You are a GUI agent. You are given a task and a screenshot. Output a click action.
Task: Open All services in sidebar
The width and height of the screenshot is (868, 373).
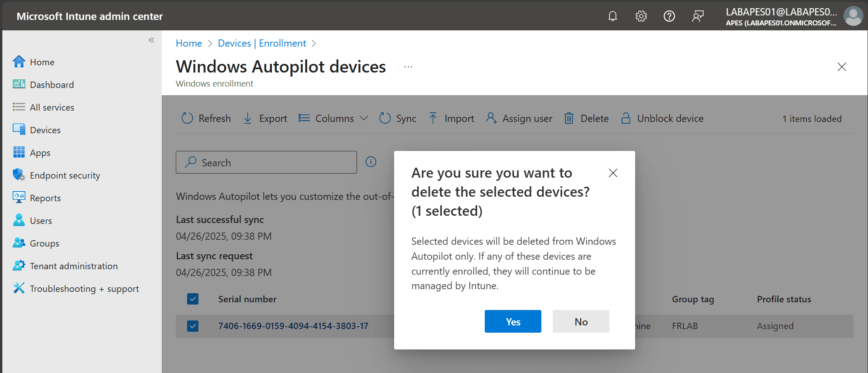[43, 107]
